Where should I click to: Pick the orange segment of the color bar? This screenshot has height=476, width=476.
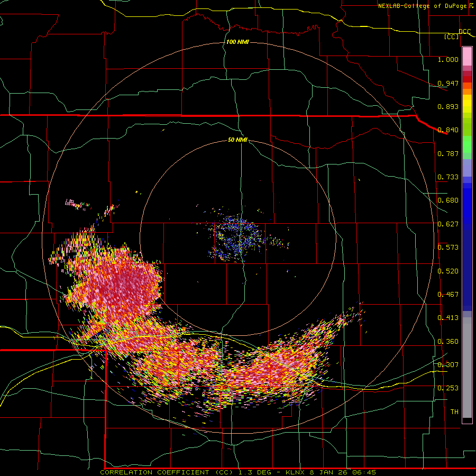click(467, 91)
